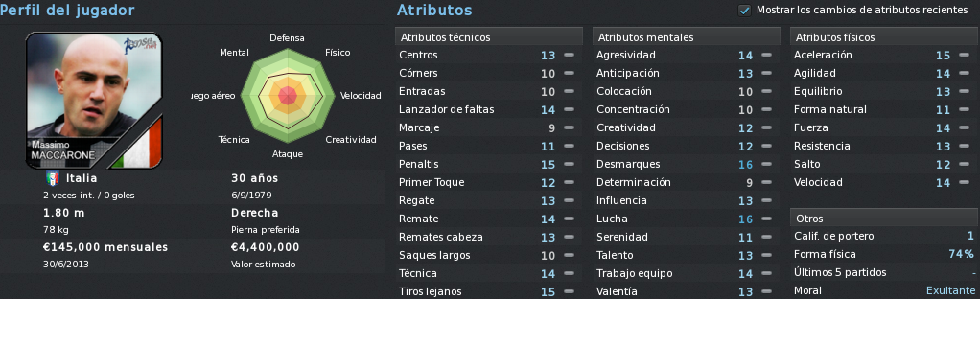980x345 pixels.
Task: Open the Atributos mentales section header
Action: click(687, 36)
